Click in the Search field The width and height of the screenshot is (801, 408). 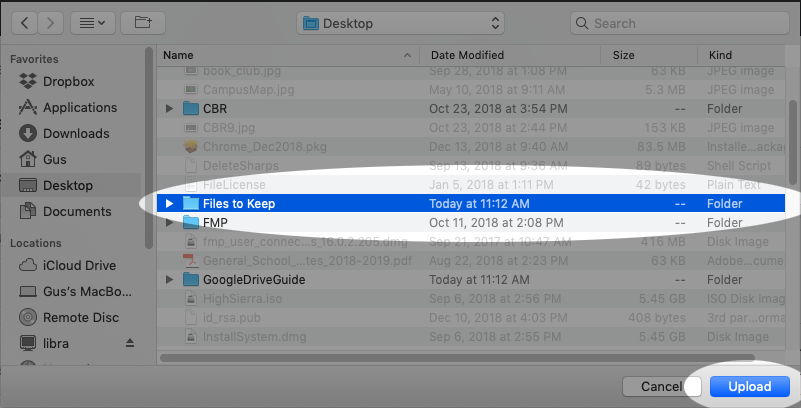[x=680, y=22]
